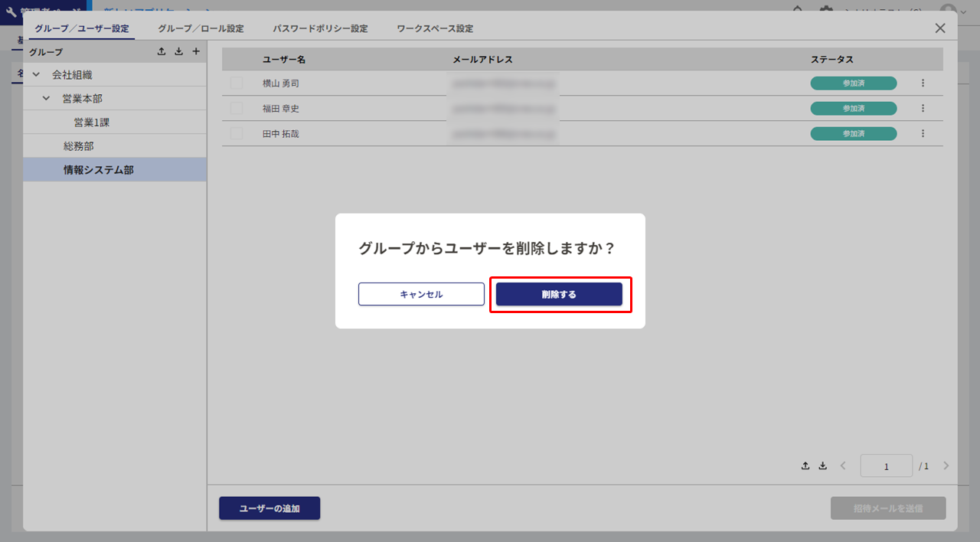Open the three-dot menu for 横山 勇司

tap(923, 83)
